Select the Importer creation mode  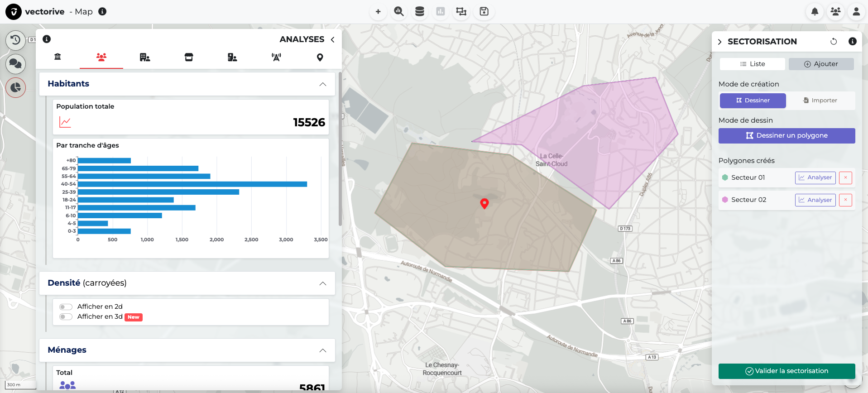click(x=820, y=101)
